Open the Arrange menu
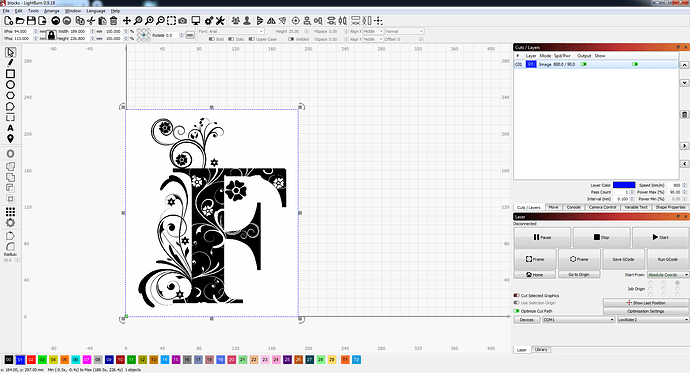 pyautogui.click(x=52, y=11)
